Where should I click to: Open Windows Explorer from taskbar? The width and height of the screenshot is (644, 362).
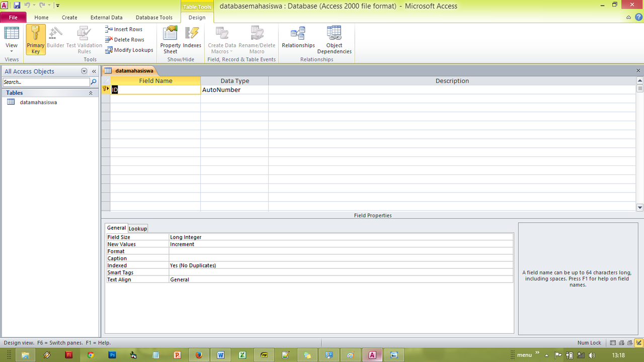click(x=25, y=354)
